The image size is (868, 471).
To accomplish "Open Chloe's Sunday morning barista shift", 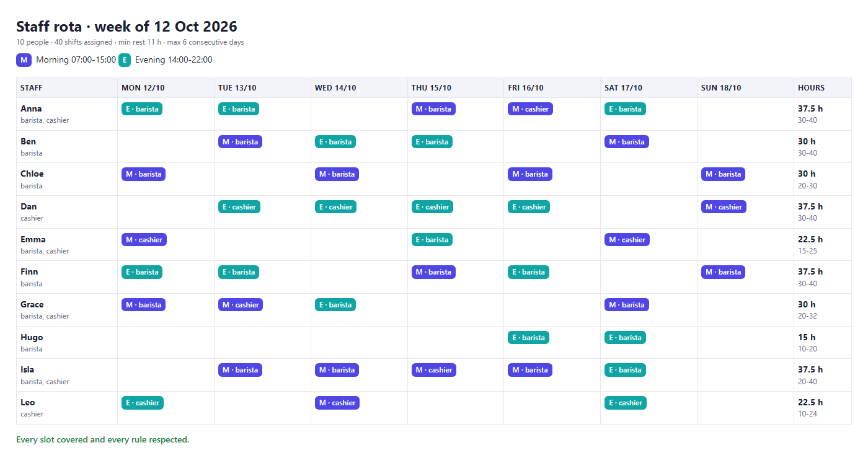I will click(x=723, y=174).
